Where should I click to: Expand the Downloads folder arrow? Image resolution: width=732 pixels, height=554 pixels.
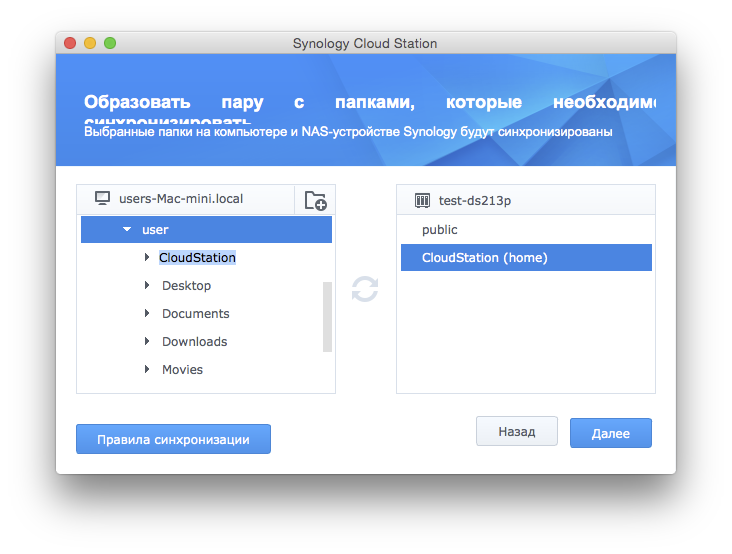coord(147,341)
